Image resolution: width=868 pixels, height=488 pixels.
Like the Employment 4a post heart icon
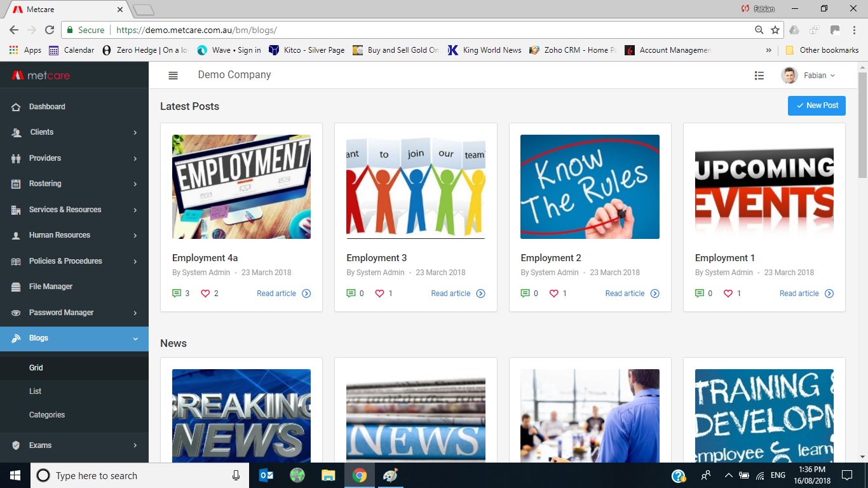coord(205,294)
